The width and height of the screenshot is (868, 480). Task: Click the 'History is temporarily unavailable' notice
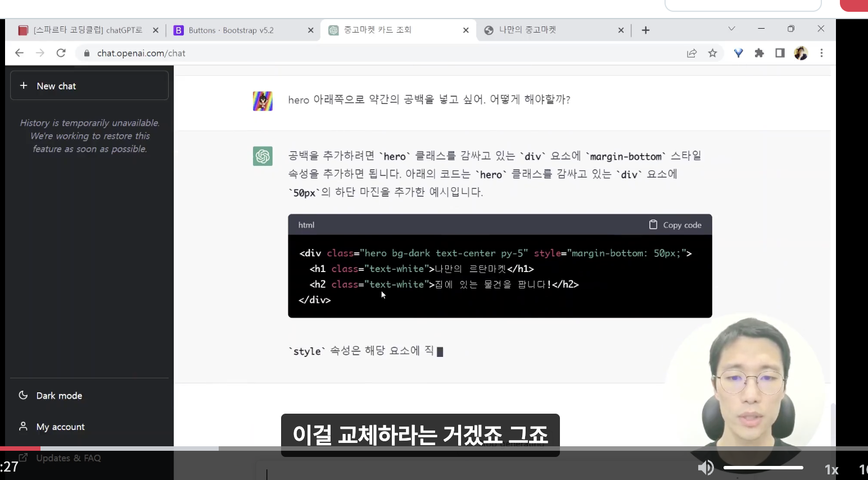coord(89,135)
